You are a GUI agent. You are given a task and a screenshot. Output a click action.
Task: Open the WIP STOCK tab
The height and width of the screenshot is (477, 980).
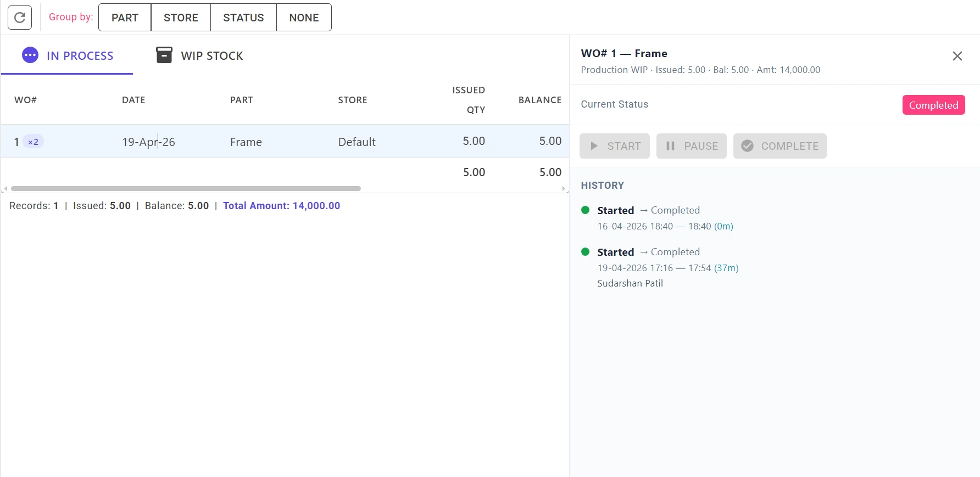pos(199,55)
